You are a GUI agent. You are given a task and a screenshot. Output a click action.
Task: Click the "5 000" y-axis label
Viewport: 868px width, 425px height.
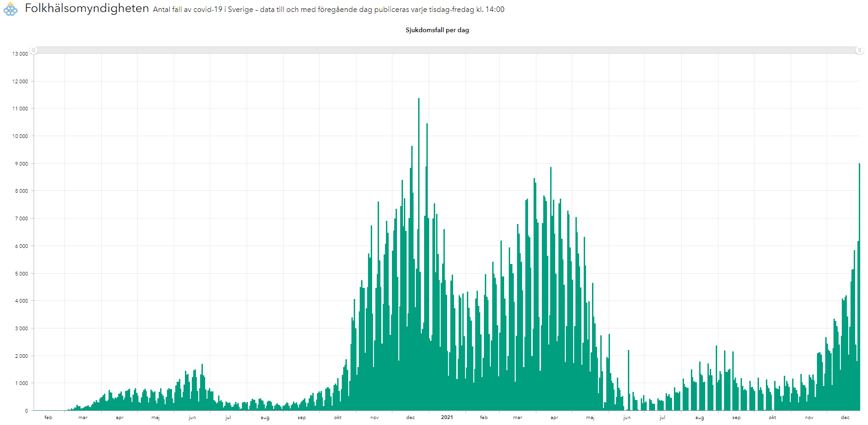tap(21, 274)
